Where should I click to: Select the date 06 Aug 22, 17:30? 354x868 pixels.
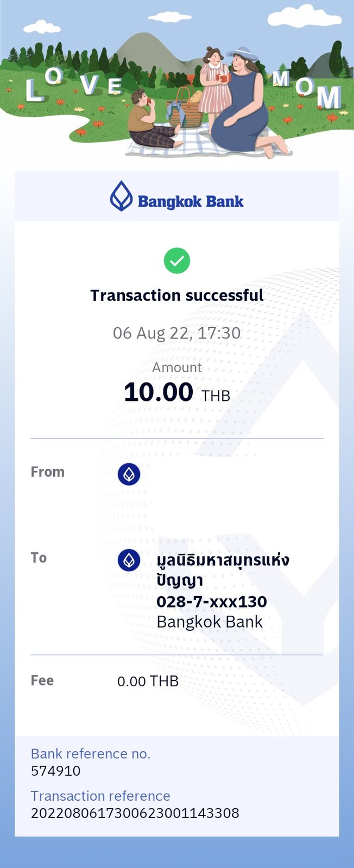[177, 333]
